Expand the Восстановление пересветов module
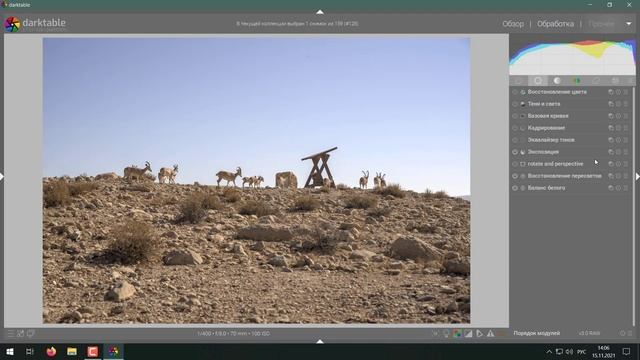The width and height of the screenshot is (640, 360). [564, 176]
